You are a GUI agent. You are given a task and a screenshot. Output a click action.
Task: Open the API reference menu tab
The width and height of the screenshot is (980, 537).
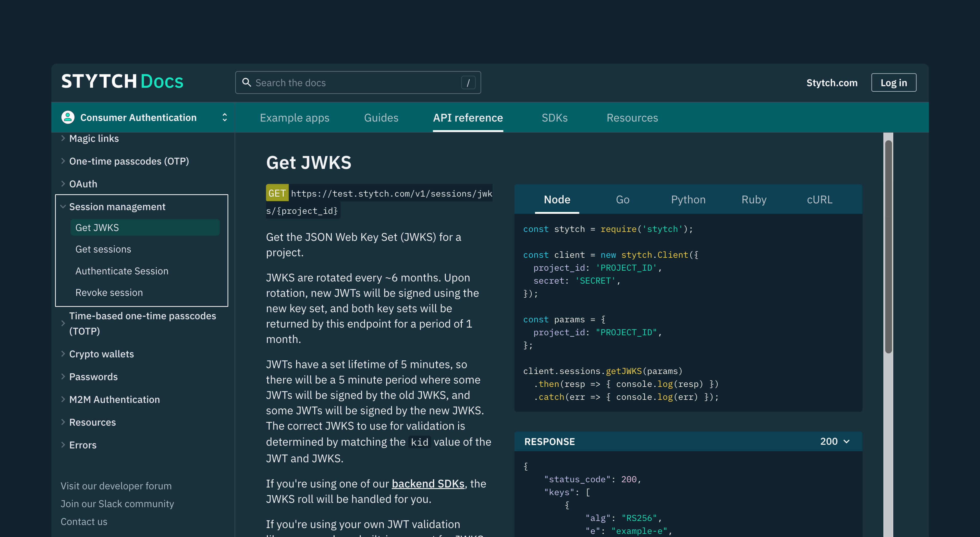pos(468,118)
